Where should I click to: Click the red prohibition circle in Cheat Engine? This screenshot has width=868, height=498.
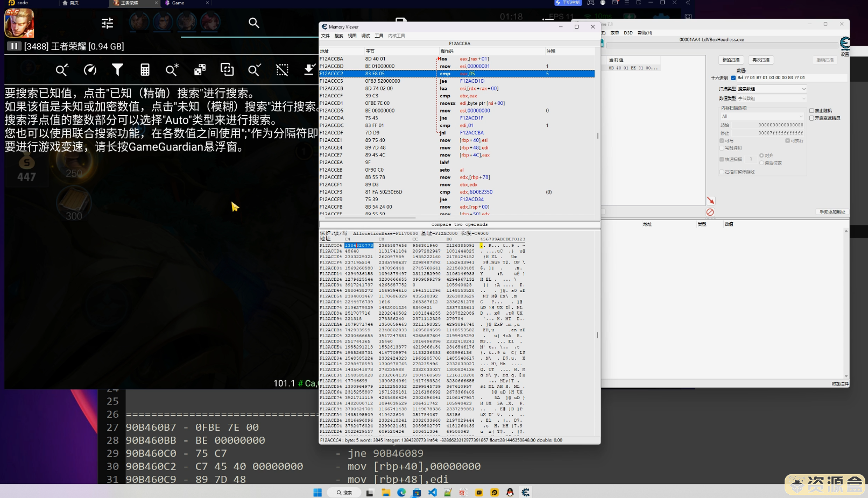[710, 212]
